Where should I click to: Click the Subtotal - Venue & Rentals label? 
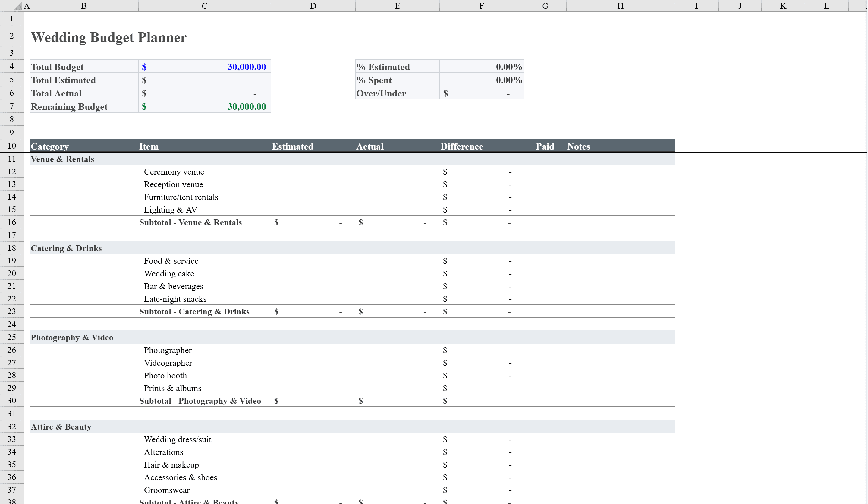190,222
